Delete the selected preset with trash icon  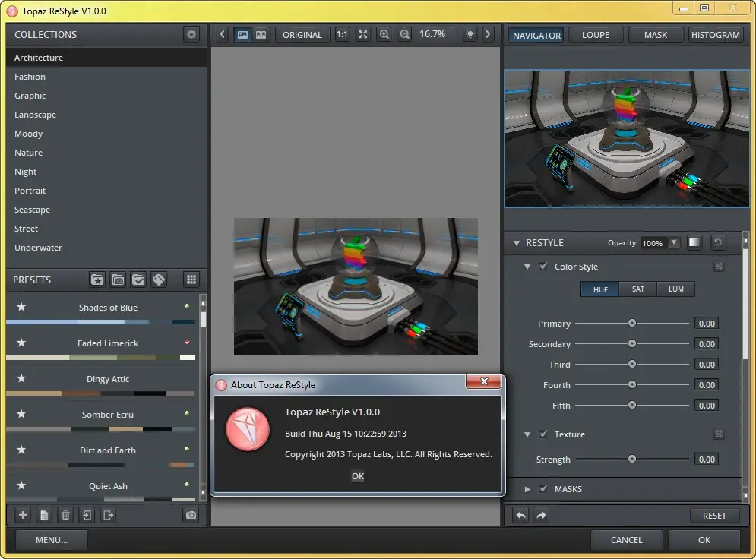click(65, 515)
